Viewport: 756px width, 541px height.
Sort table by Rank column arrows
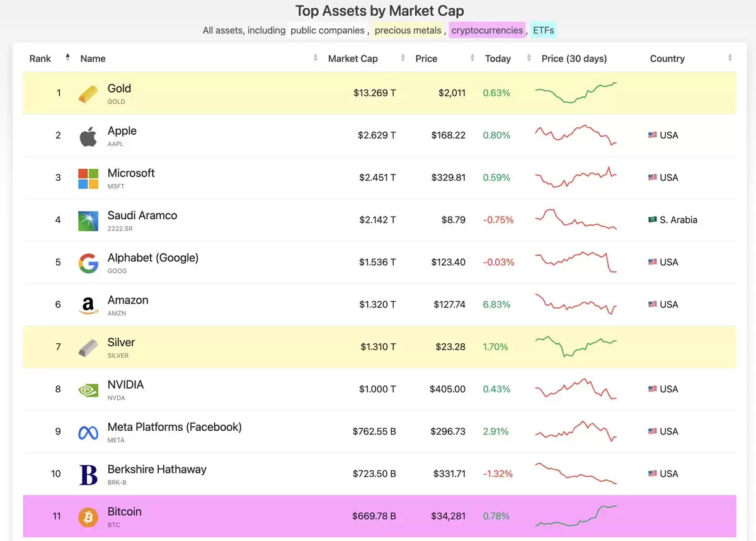pyautogui.click(x=67, y=59)
